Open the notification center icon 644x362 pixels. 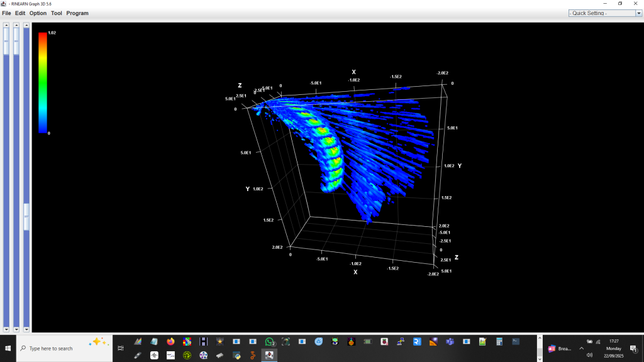click(633, 348)
